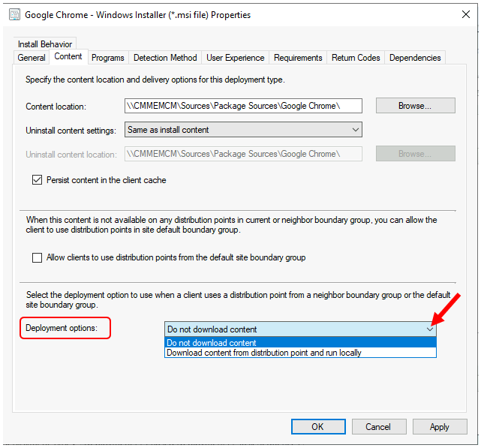Open the Detection Method tab
Screen dimensions: 481x448
165,58
